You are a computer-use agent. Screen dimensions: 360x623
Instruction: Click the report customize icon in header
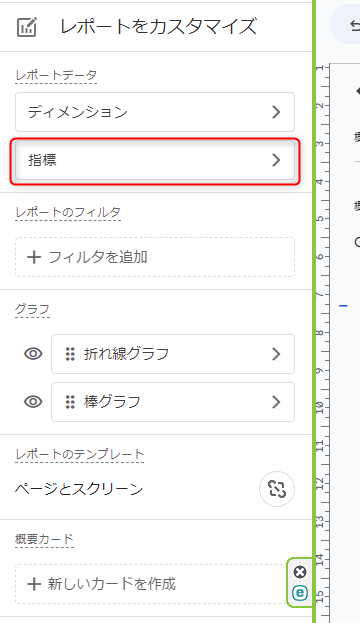pos(27,27)
